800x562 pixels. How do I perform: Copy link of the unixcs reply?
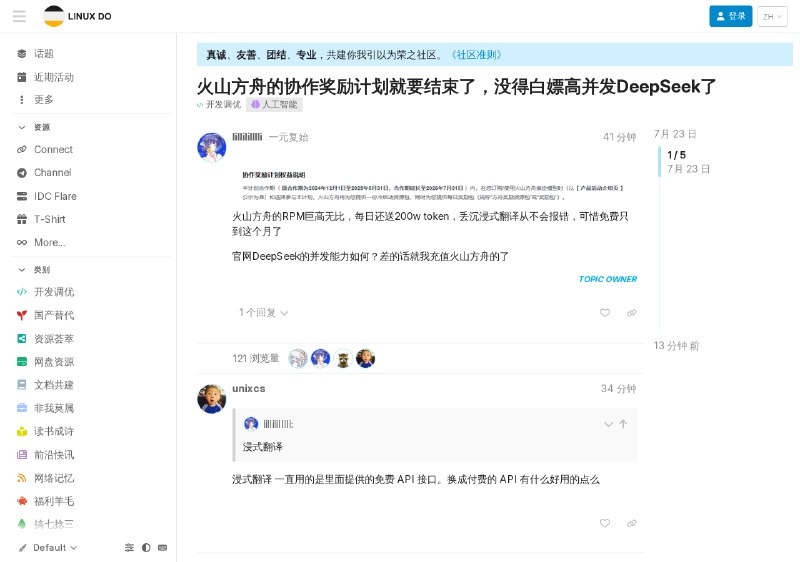[632, 523]
